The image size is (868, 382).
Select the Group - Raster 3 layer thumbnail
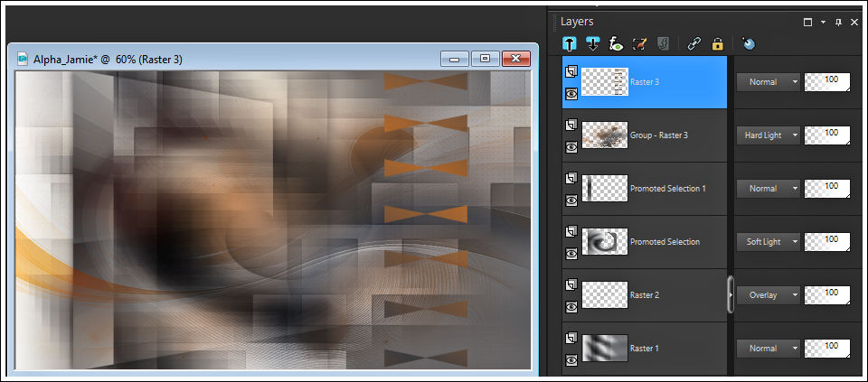tap(605, 135)
